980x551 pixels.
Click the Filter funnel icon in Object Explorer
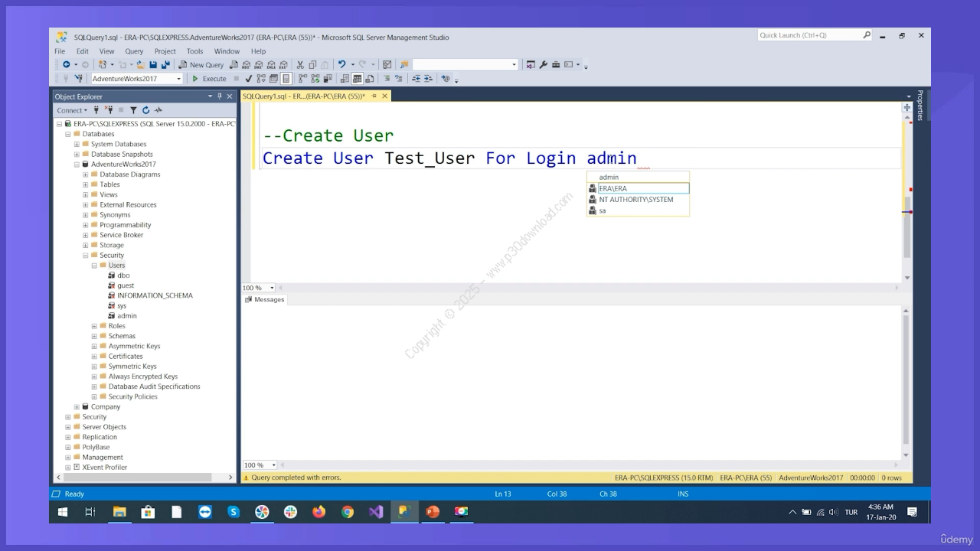[133, 110]
